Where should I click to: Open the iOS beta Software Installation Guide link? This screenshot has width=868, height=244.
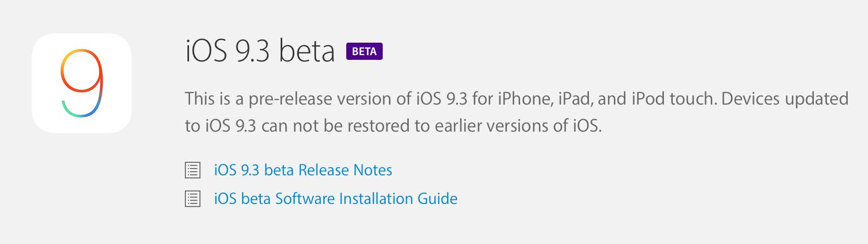point(335,199)
